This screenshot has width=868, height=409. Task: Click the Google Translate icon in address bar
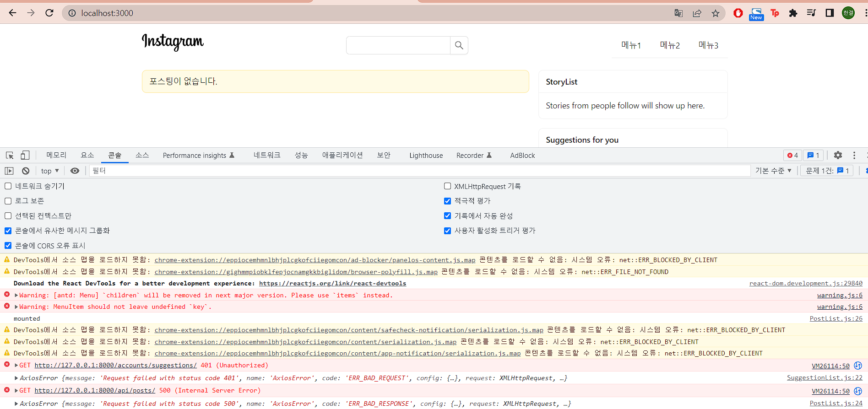coord(678,13)
